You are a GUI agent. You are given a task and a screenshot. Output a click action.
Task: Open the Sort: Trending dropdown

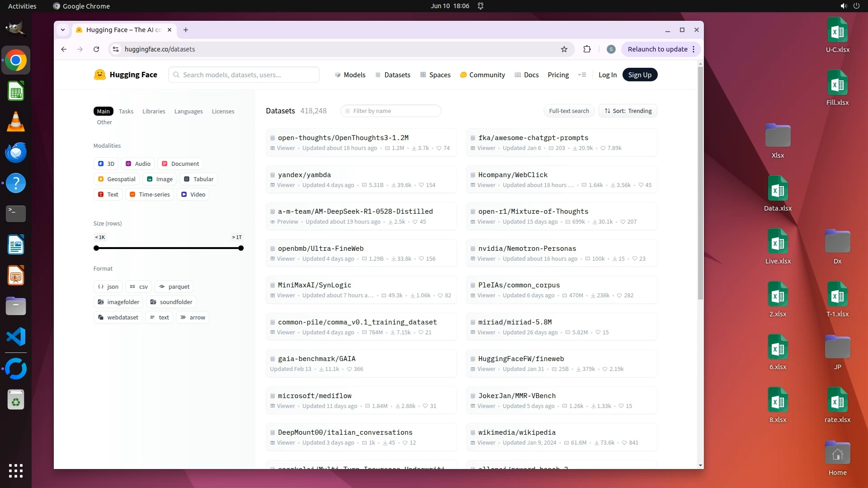[627, 111]
